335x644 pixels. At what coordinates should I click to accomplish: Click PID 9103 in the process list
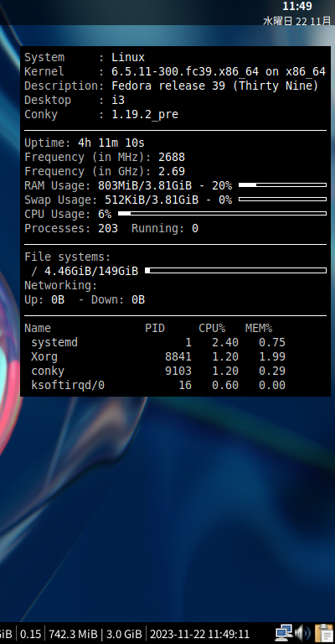pos(178,371)
